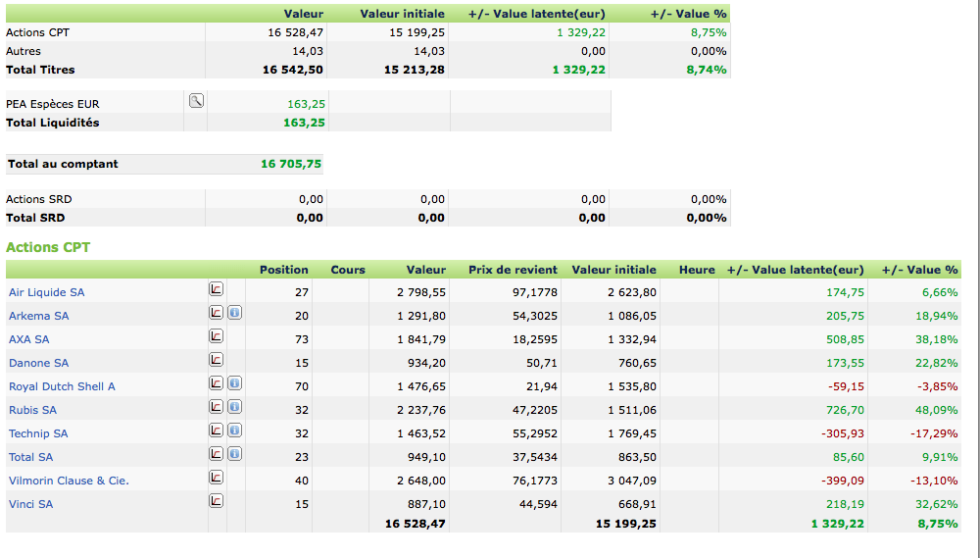Open the chart icon for Vilmorin Clause & Cie.
The image size is (980, 558).
coord(216,478)
